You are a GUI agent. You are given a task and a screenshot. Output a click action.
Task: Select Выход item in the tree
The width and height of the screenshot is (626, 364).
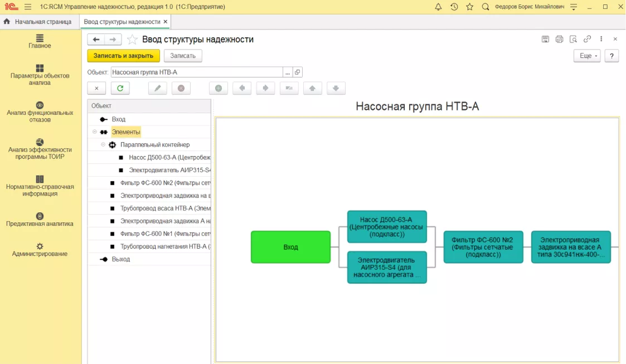click(x=120, y=259)
